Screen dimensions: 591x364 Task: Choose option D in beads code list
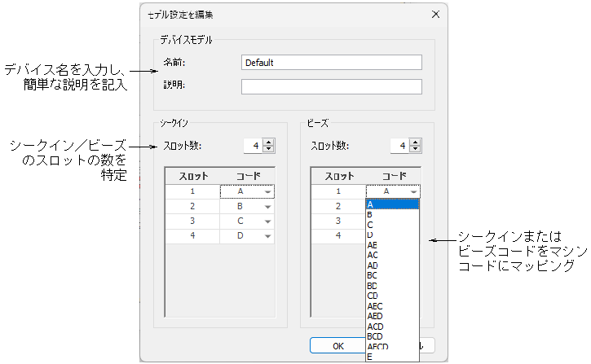point(392,235)
